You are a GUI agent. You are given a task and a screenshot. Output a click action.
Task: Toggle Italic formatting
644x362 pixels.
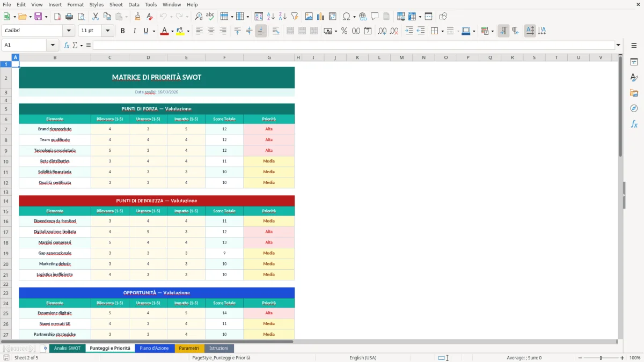tap(134, 31)
